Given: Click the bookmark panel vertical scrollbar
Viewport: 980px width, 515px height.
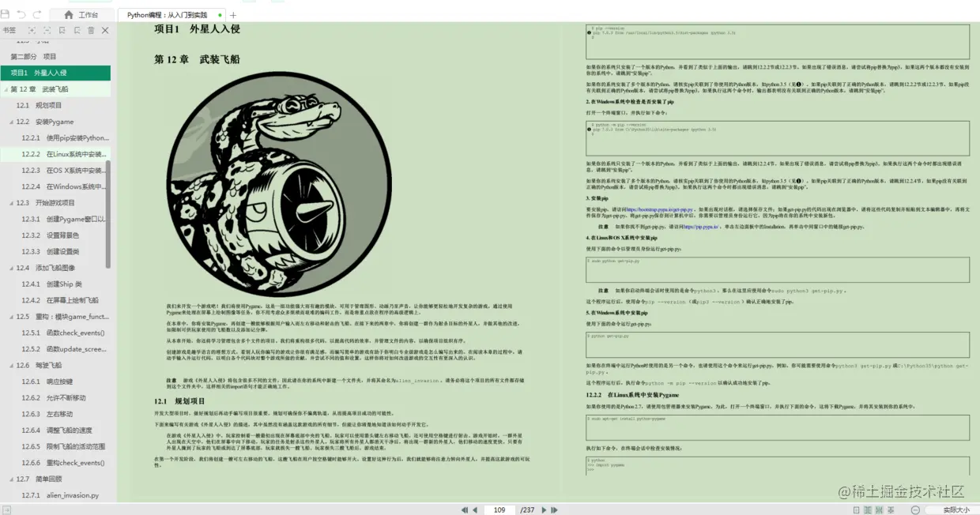Looking at the screenshot, I should (108, 214).
